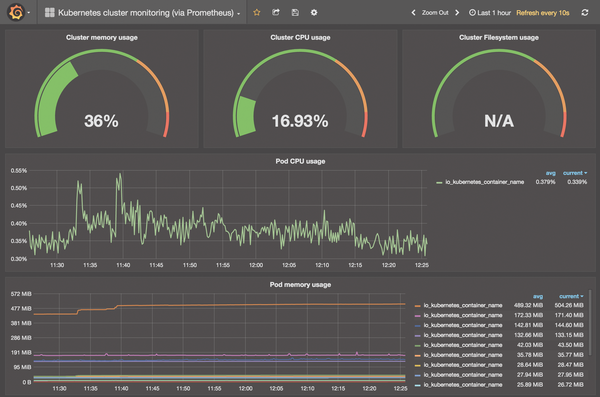This screenshot has height=397, width=600.
Task: Click the 0.379% avg value
Action: pyautogui.click(x=545, y=182)
